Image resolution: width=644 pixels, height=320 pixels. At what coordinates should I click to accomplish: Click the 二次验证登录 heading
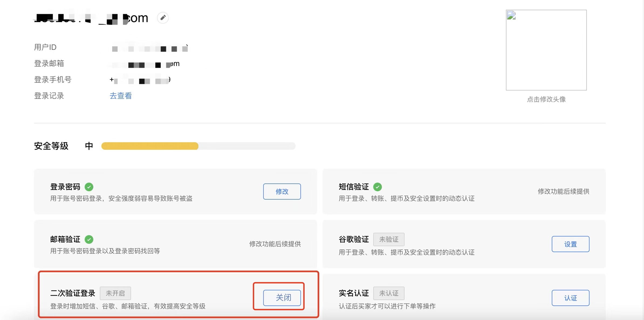pyautogui.click(x=73, y=293)
